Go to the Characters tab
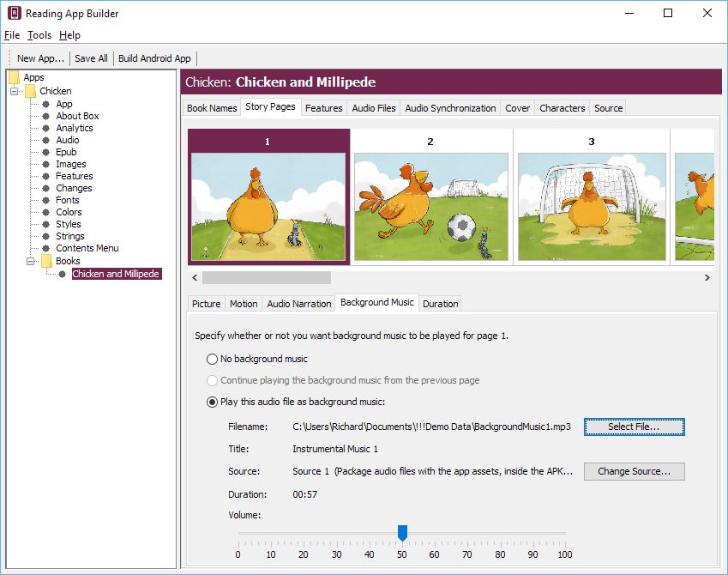The width and height of the screenshot is (728, 575). pos(562,108)
